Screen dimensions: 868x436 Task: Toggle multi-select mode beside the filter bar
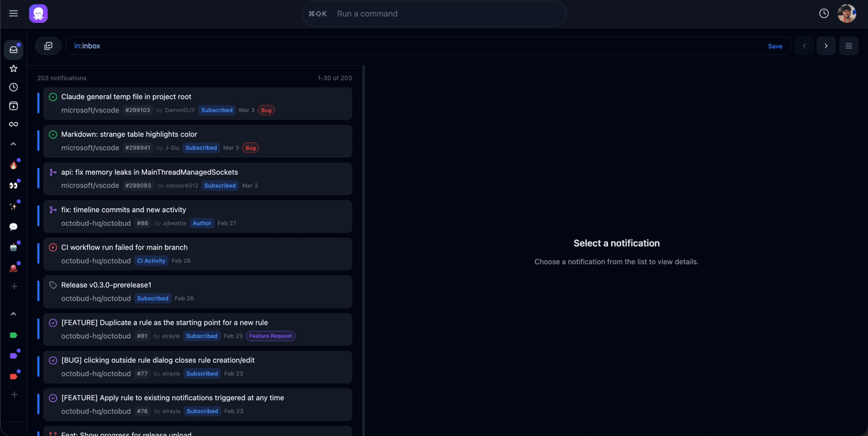pos(48,46)
